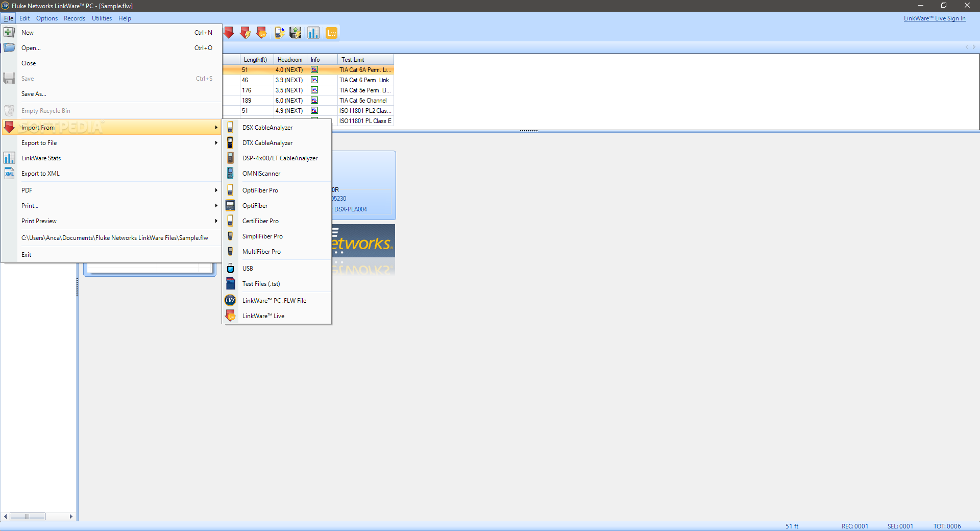The width and height of the screenshot is (980, 531).
Task: Click the orange LW toolbar icon
Action: coord(331,33)
